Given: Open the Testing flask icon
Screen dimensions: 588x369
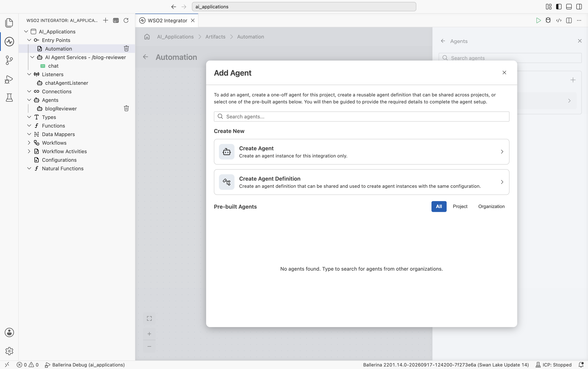Looking at the screenshot, I should point(9,98).
